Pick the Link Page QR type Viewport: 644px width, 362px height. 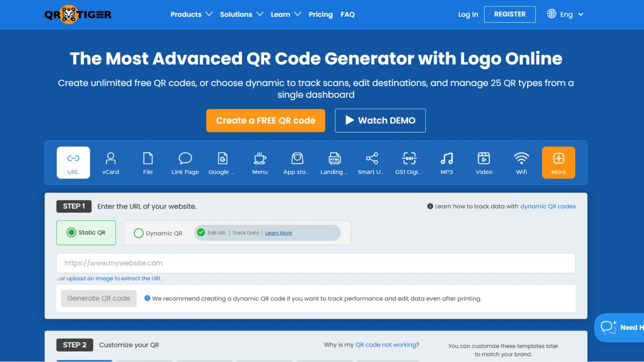185,163
